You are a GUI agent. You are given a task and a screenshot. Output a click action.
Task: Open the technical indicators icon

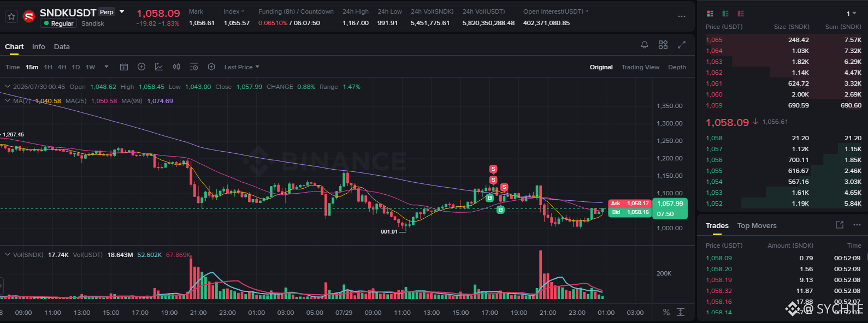point(159,67)
